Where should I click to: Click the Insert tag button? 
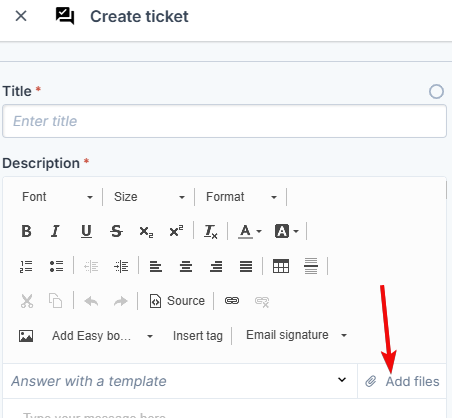pyautogui.click(x=198, y=336)
